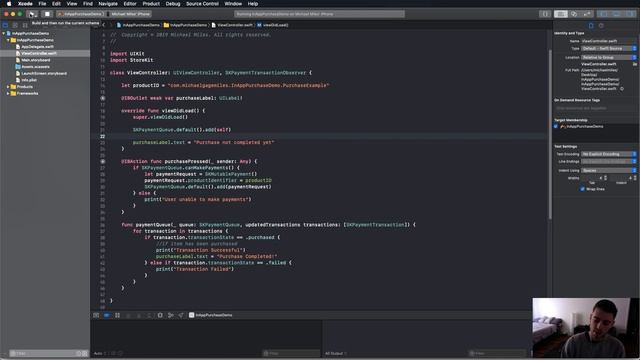640x360 pixels.
Task: Open the Source Control menu
Action: 202,4
